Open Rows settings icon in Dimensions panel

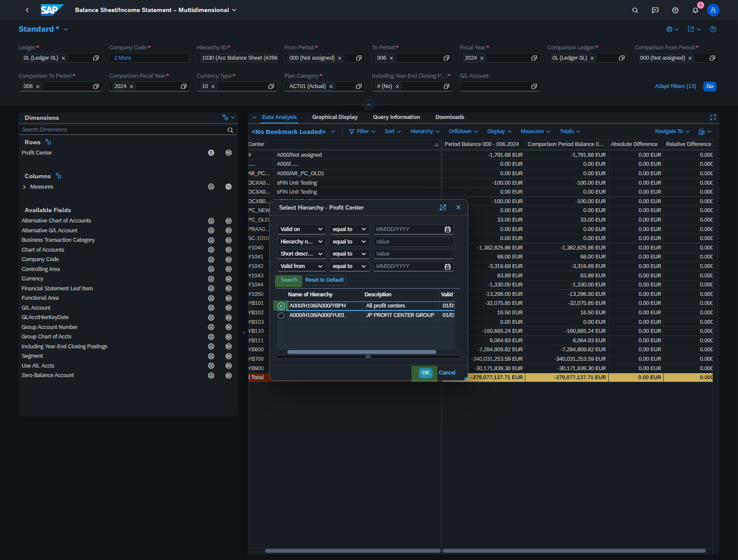(x=48, y=142)
